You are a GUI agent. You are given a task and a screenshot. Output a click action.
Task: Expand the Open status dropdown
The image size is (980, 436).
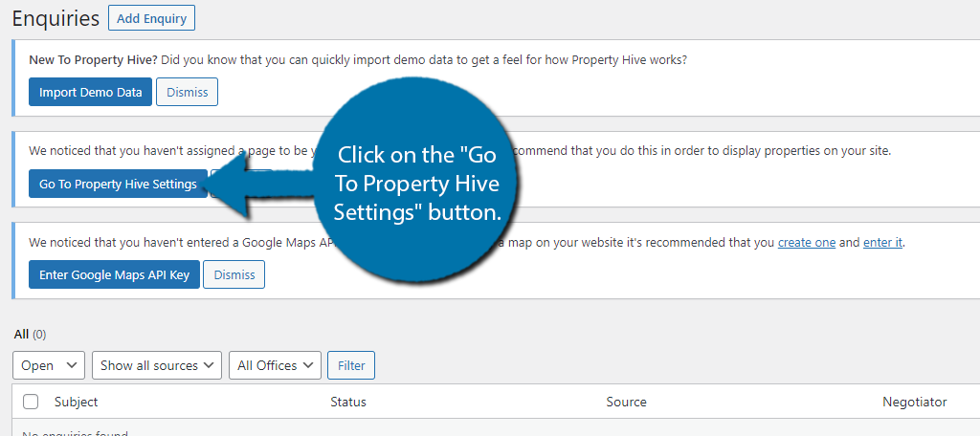[x=48, y=365]
